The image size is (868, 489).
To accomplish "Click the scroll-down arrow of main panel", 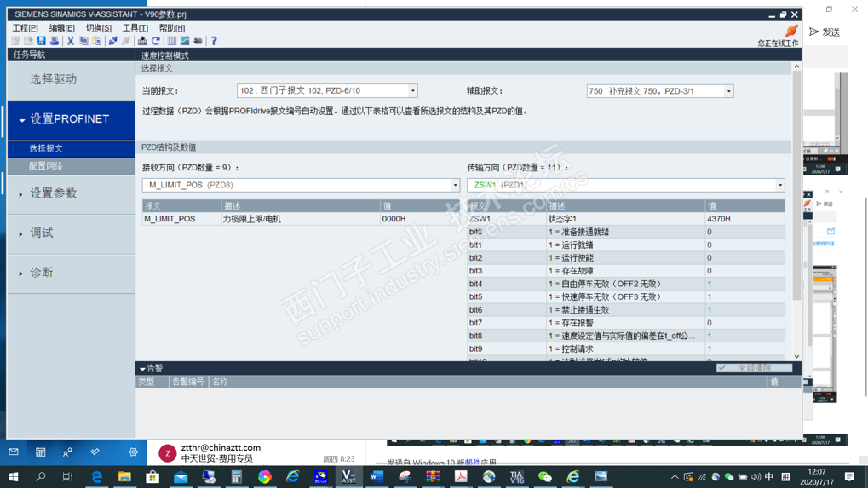I will pos(796,357).
